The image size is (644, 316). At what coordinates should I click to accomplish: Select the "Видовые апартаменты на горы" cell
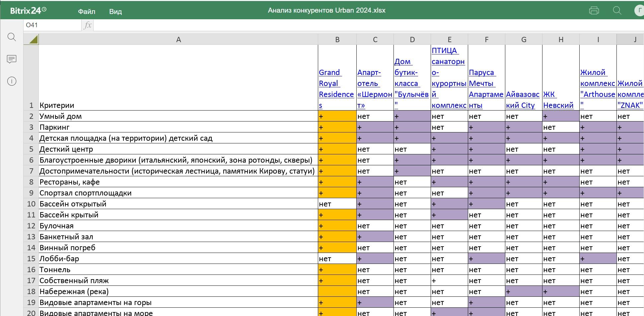pos(179,302)
